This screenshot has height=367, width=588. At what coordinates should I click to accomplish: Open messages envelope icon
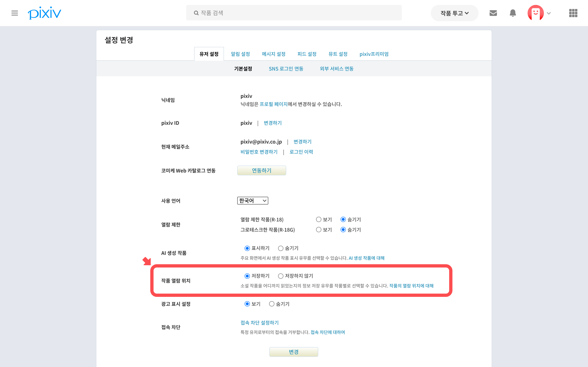pos(493,13)
